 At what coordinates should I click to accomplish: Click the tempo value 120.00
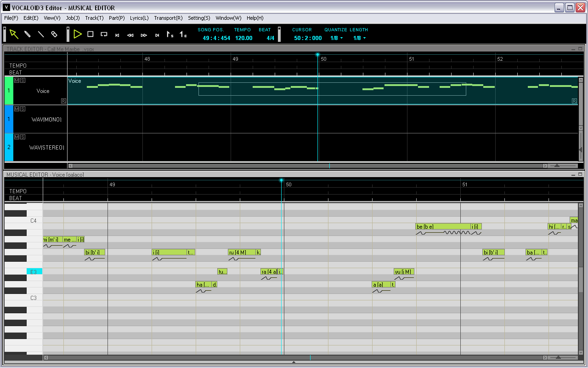244,38
